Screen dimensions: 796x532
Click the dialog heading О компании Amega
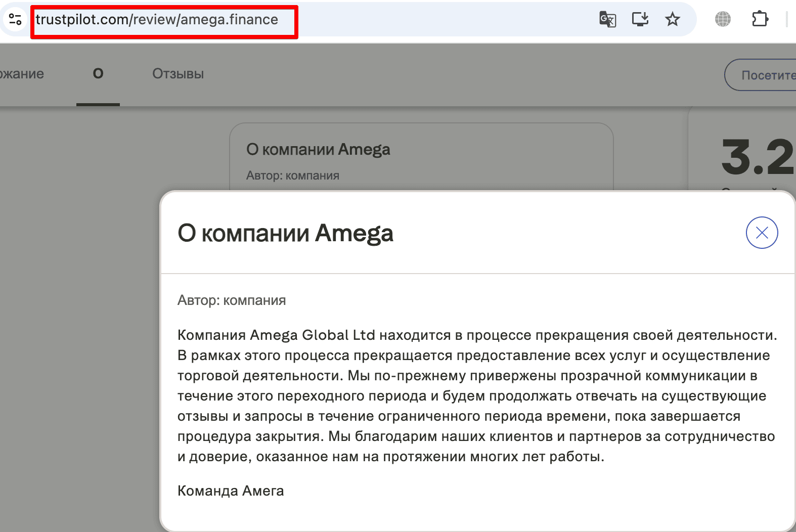[285, 233]
